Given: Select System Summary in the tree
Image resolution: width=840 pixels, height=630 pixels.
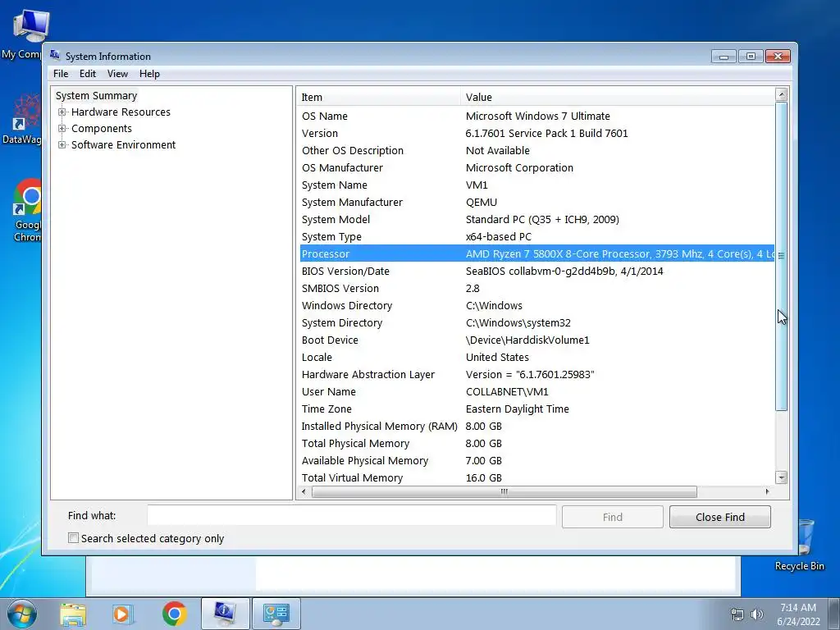Looking at the screenshot, I should (x=97, y=95).
